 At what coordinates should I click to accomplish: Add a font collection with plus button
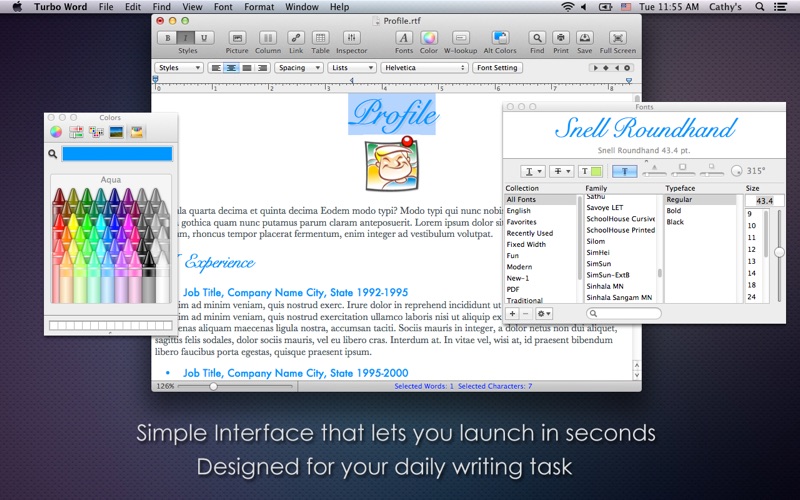click(x=513, y=314)
